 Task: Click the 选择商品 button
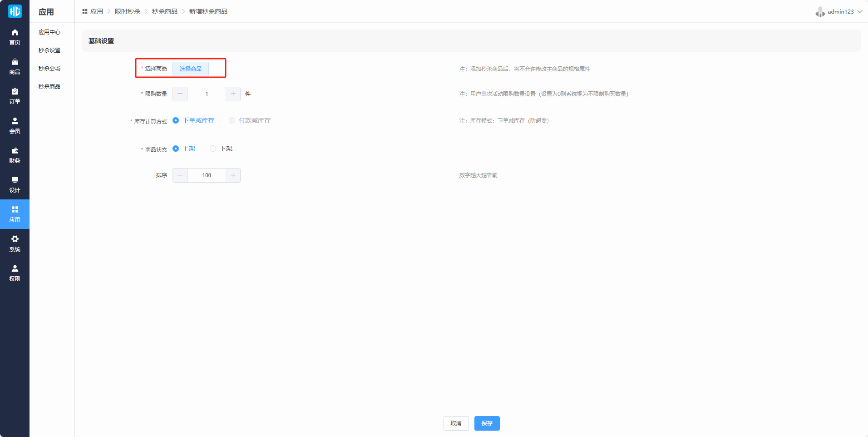191,69
